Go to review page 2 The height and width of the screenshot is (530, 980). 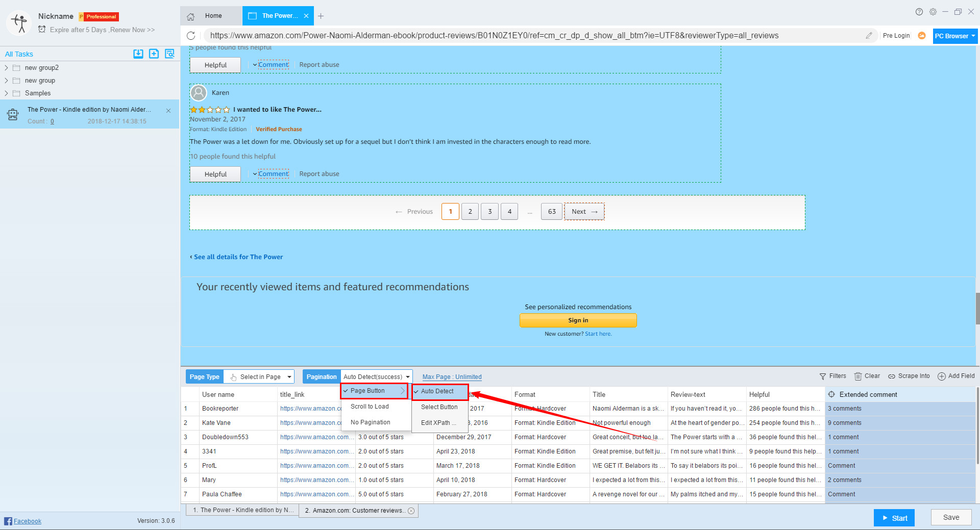[470, 212]
